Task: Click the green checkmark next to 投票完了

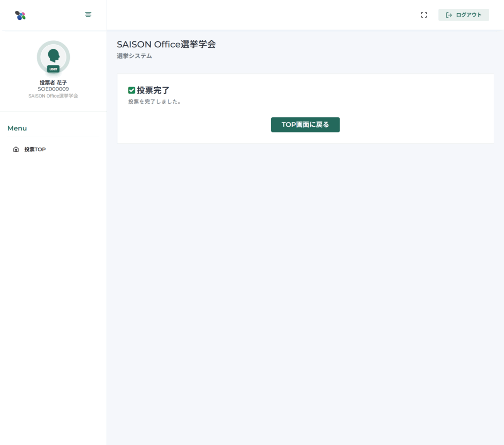Action: pos(131,91)
